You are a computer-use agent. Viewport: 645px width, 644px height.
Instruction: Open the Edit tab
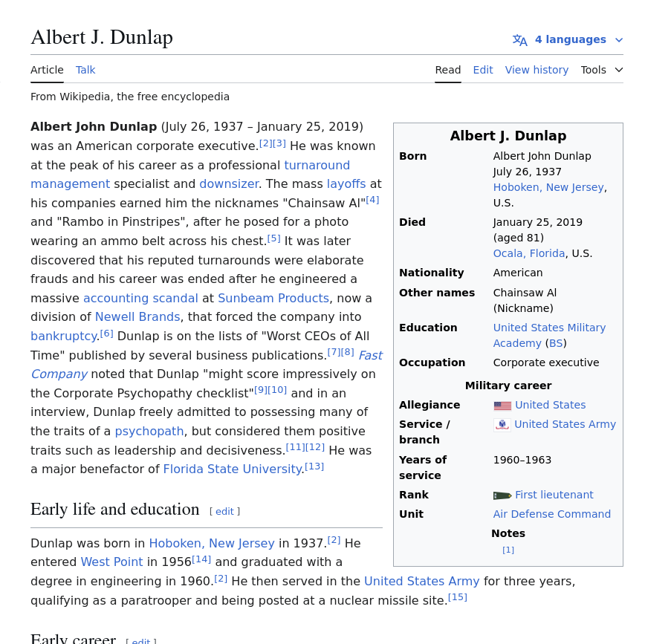coord(483,70)
